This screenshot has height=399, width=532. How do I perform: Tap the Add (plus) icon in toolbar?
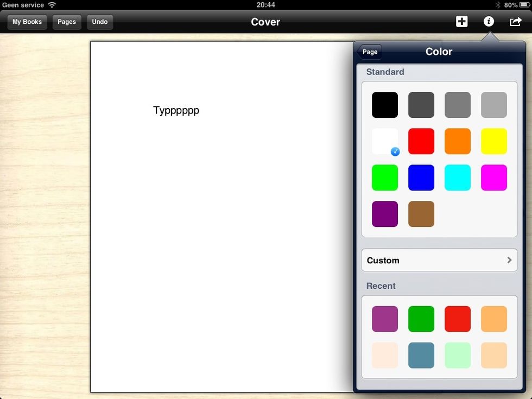pyautogui.click(x=461, y=22)
